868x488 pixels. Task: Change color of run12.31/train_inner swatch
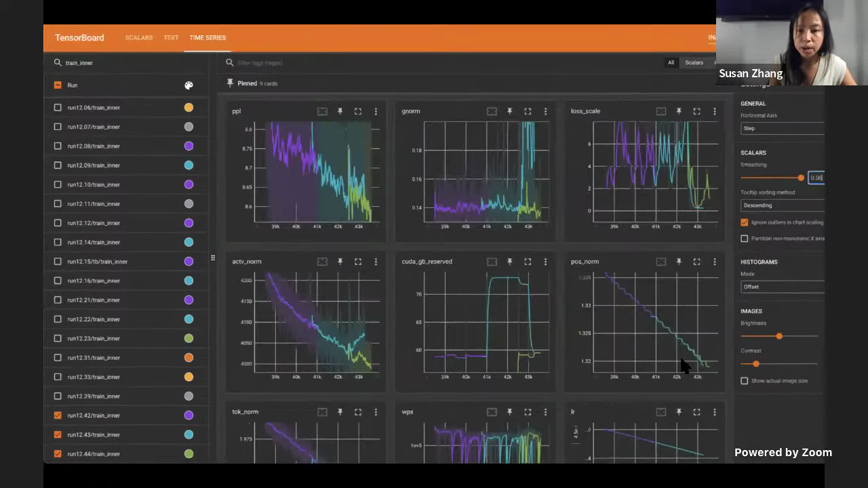pyautogui.click(x=189, y=358)
